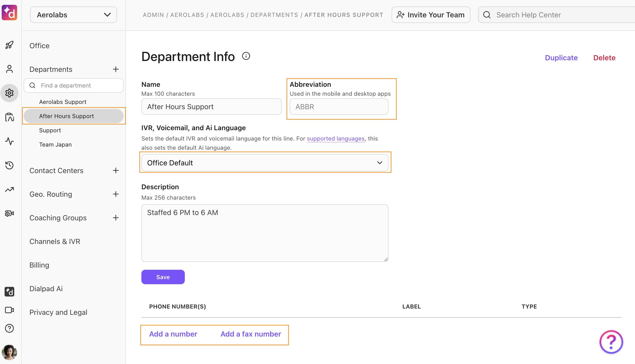Add a new department with plus icon
The image size is (635, 364).
(116, 69)
